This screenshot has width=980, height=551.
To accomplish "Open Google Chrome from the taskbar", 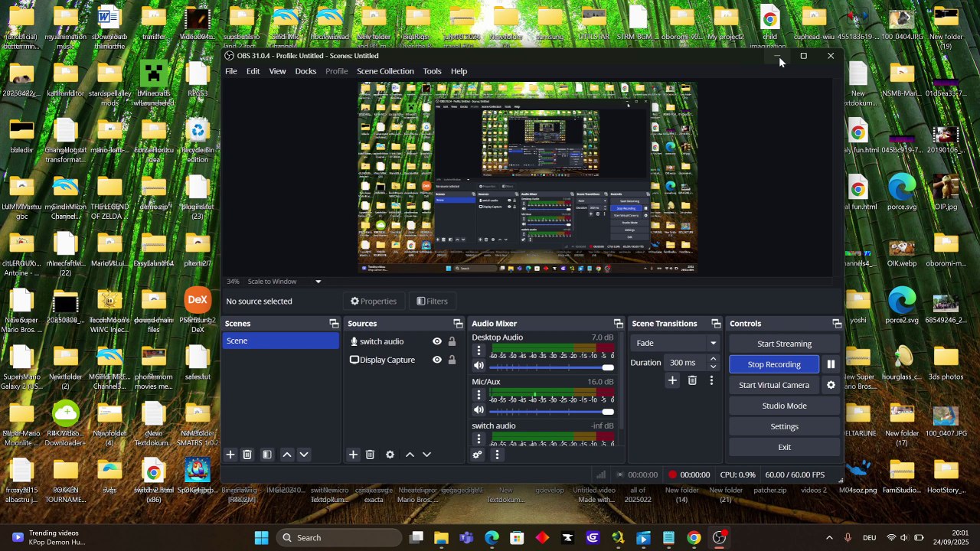I will point(694,537).
